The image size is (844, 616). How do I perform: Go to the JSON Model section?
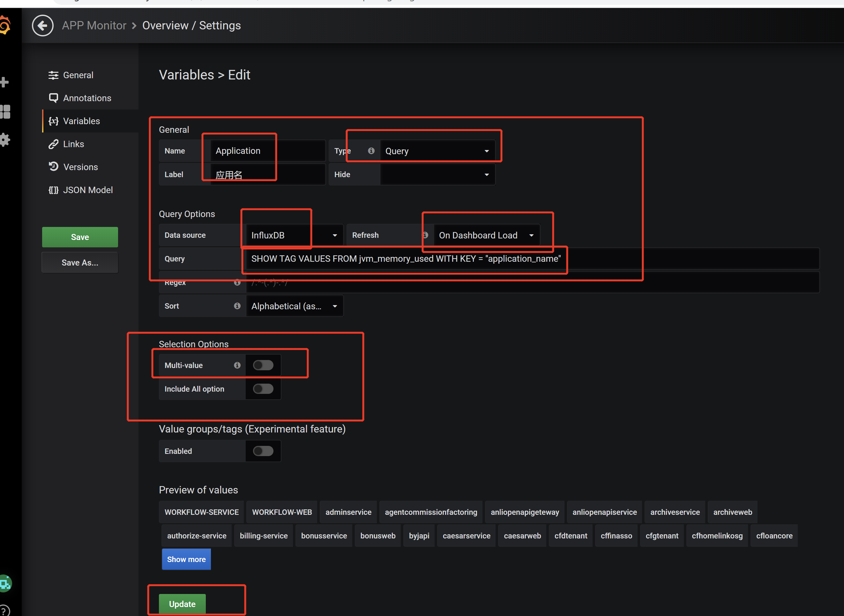click(88, 190)
